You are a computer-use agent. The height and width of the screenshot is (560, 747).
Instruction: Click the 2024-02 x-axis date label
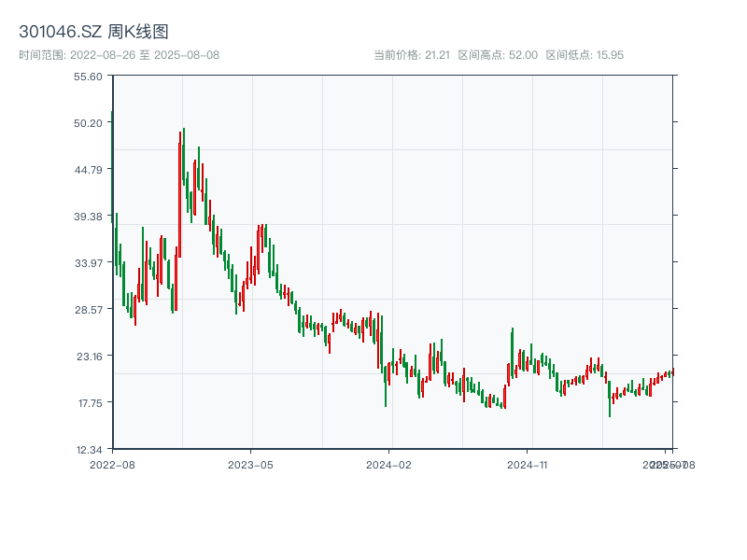[389, 464]
